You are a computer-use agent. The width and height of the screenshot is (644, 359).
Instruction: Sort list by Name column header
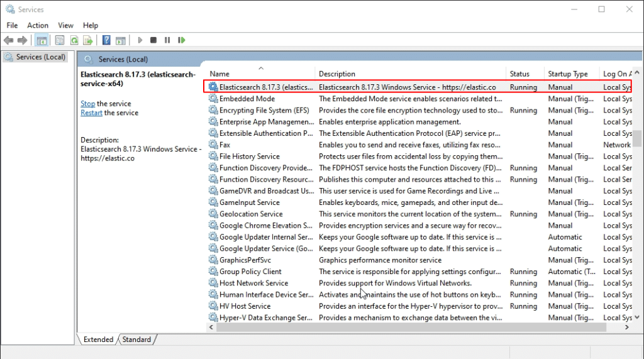(x=220, y=74)
